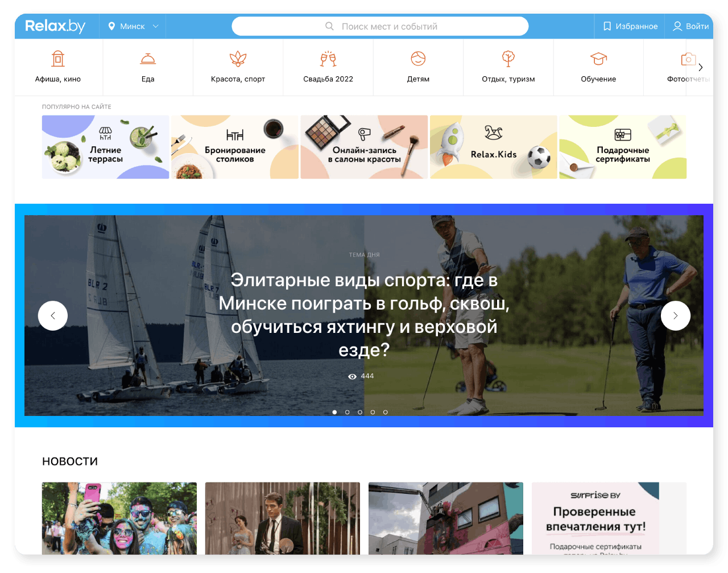
Task: Select the third carousel slide dot
Action: [360, 412]
